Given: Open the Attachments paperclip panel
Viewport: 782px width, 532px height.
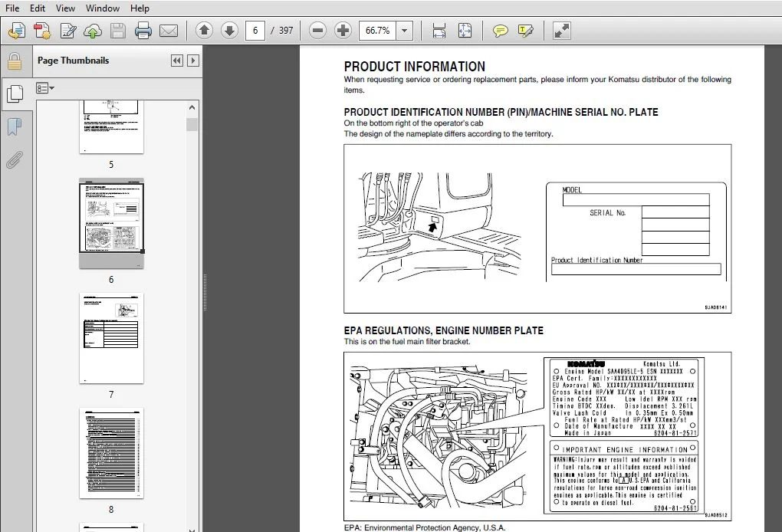Looking at the screenshot, I should pos(15,159).
